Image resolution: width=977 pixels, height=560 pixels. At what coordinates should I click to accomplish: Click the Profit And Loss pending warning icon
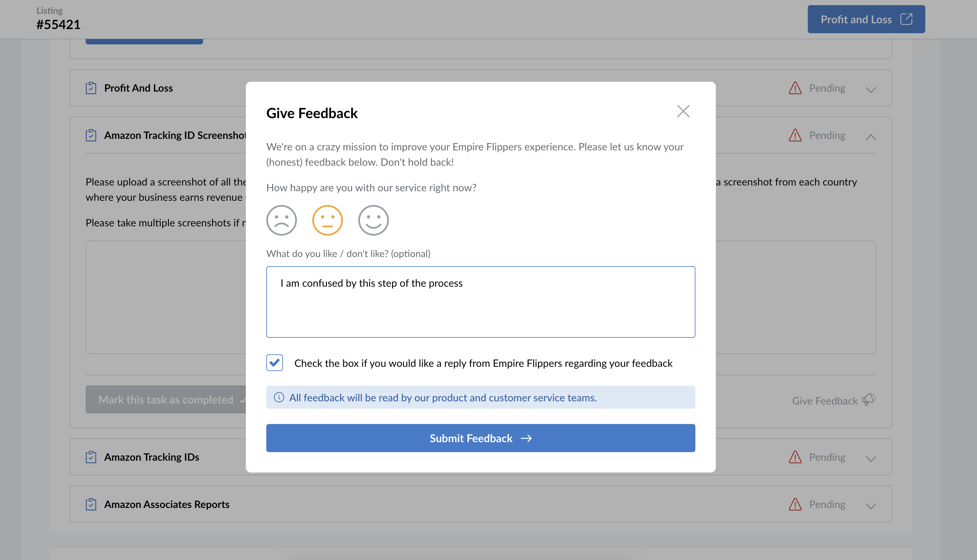(795, 88)
